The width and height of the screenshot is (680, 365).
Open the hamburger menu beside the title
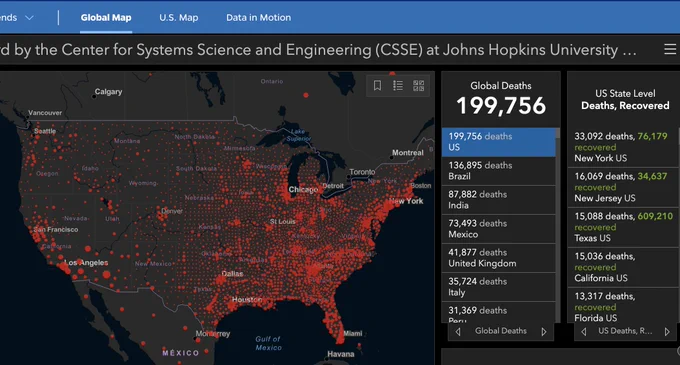tap(670, 49)
